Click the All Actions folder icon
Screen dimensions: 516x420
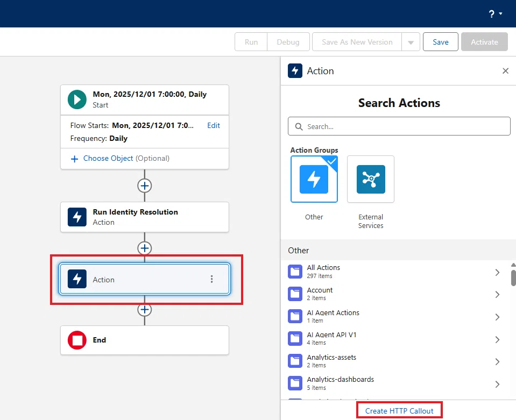pyautogui.click(x=295, y=272)
